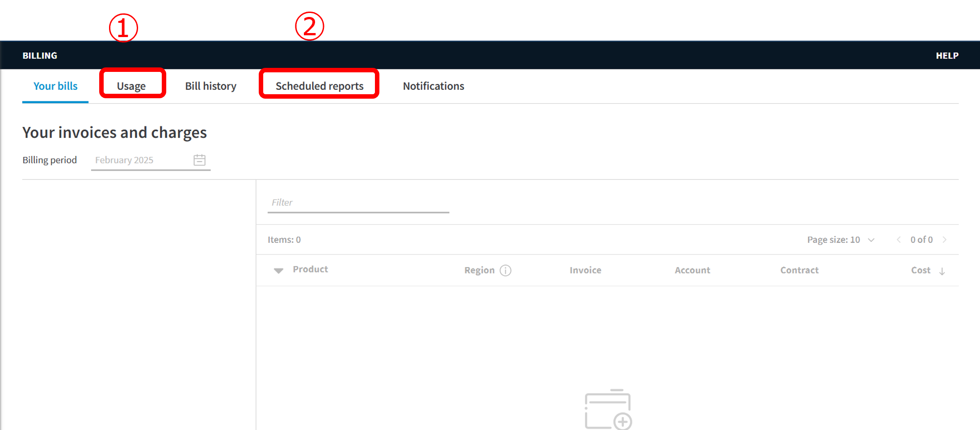Viewport: 980px width, 430px height.
Task: Collapse rows with the Product triangle
Action: (278, 271)
